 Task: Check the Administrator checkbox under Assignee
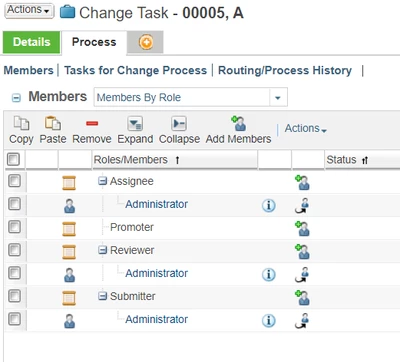(14, 204)
